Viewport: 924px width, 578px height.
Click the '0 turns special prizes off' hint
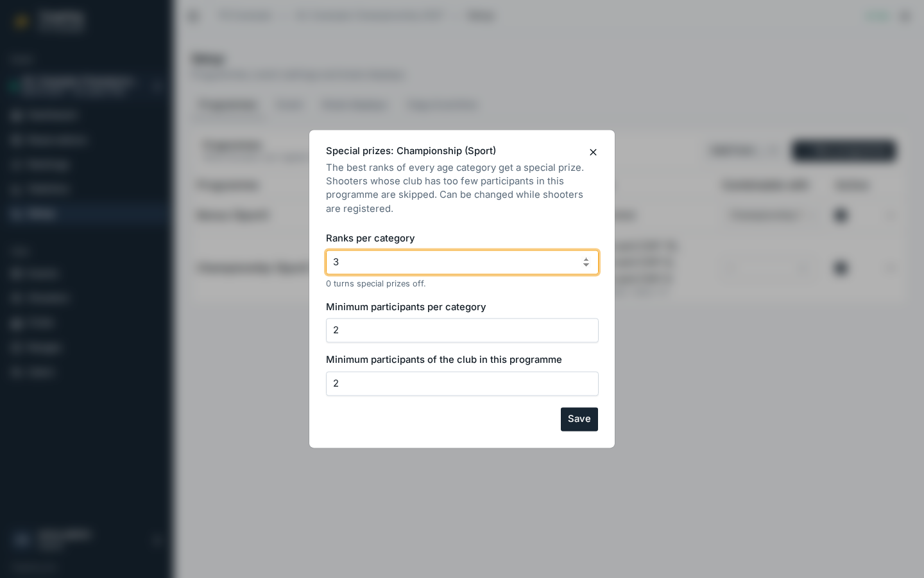[375, 284]
